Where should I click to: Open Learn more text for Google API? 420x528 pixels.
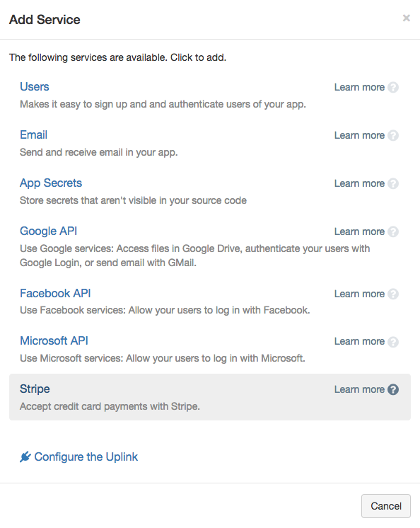coord(359,231)
